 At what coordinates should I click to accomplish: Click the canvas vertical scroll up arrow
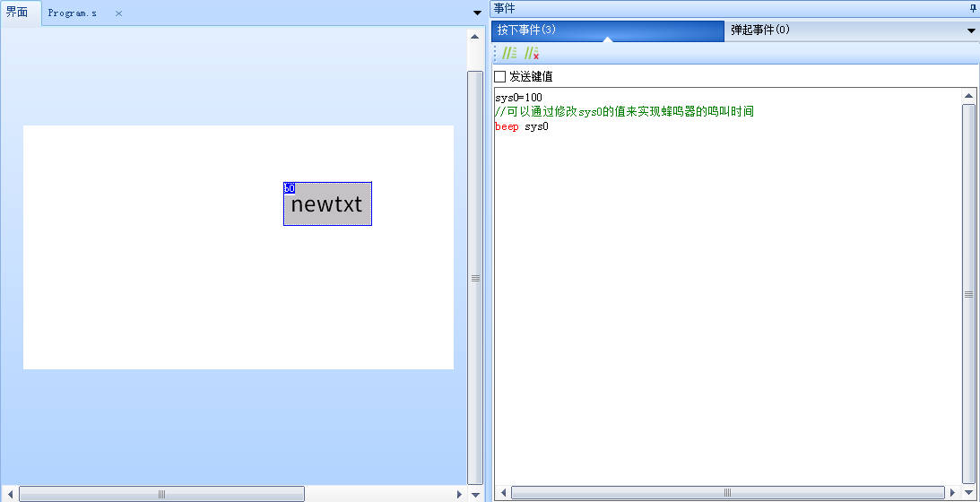[475, 37]
